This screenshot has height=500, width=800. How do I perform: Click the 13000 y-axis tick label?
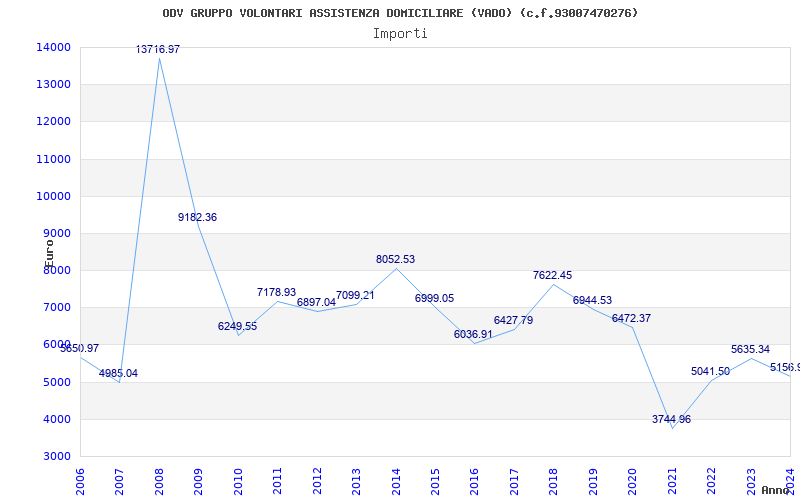coord(53,85)
